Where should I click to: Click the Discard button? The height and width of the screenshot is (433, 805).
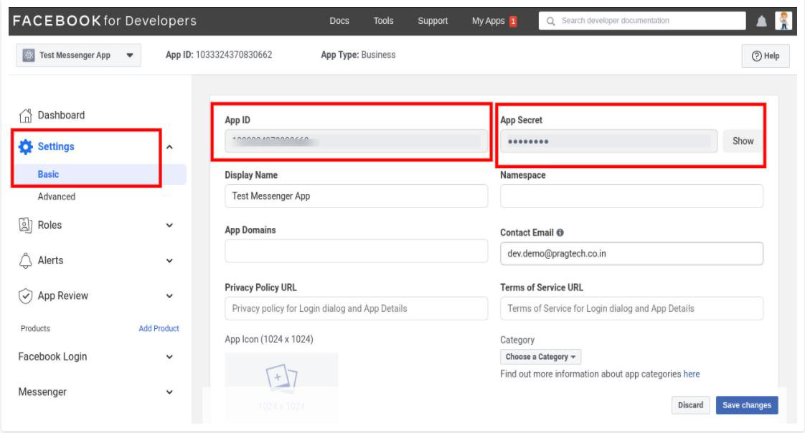[x=691, y=405]
